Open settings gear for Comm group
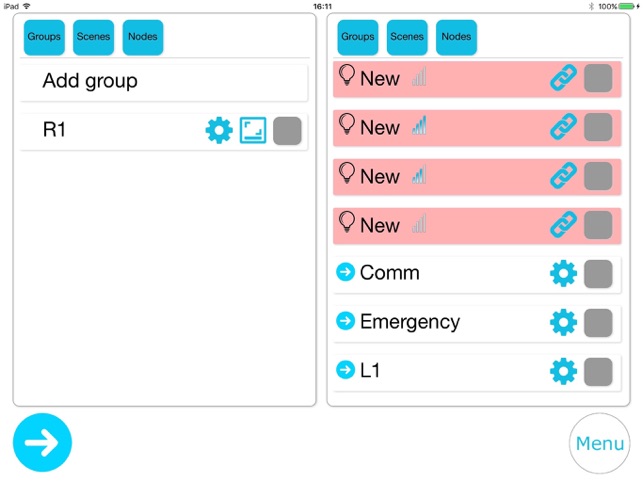 [564, 273]
